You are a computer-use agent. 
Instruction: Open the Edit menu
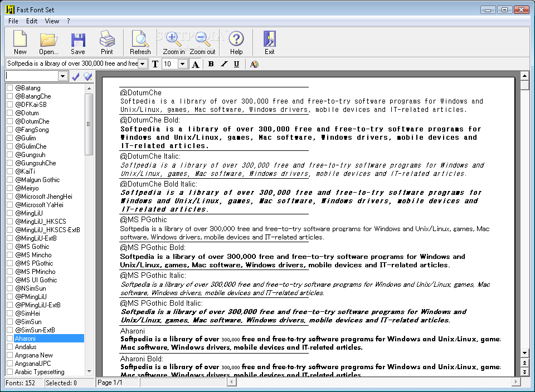click(32, 21)
